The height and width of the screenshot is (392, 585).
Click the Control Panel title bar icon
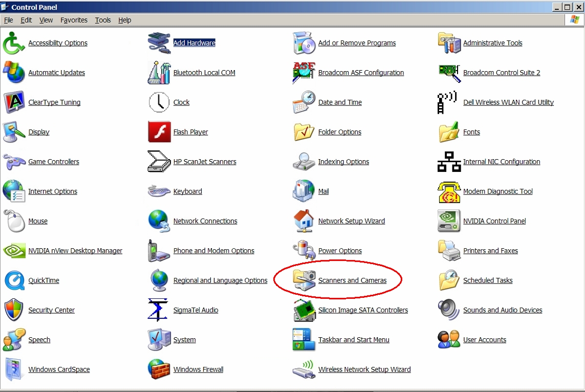5,7
